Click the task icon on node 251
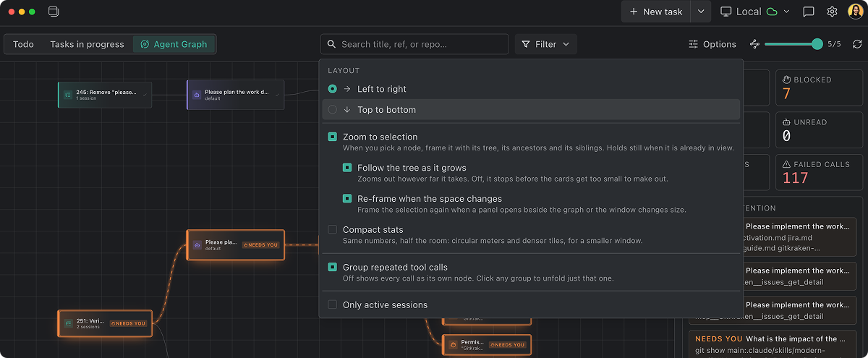 (68, 323)
